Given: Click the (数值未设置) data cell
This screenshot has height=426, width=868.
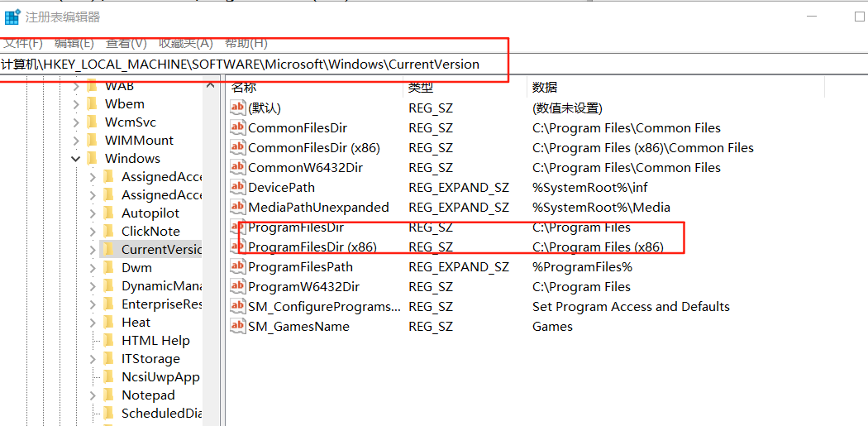Looking at the screenshot, I should coord(567,108).
